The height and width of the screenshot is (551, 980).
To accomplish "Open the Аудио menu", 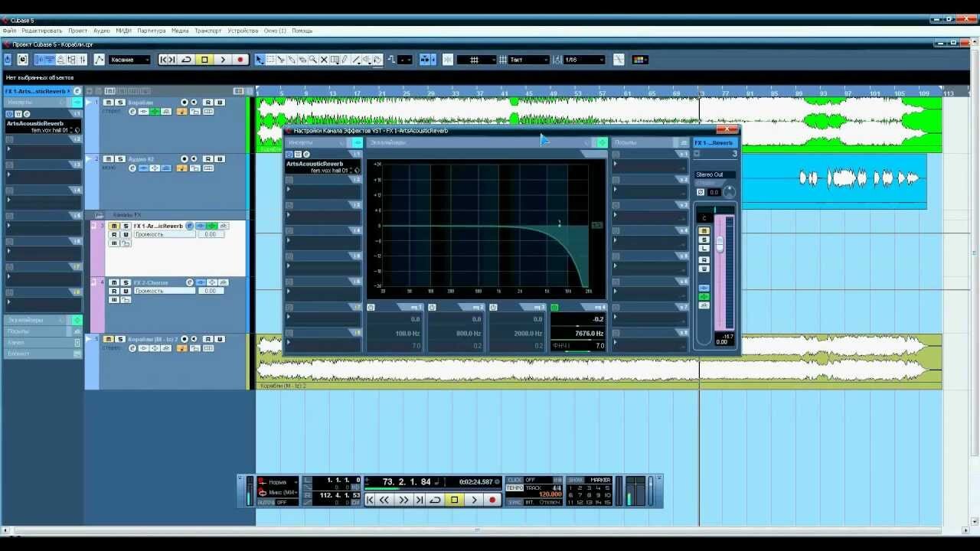I will [x=102, y=31].
